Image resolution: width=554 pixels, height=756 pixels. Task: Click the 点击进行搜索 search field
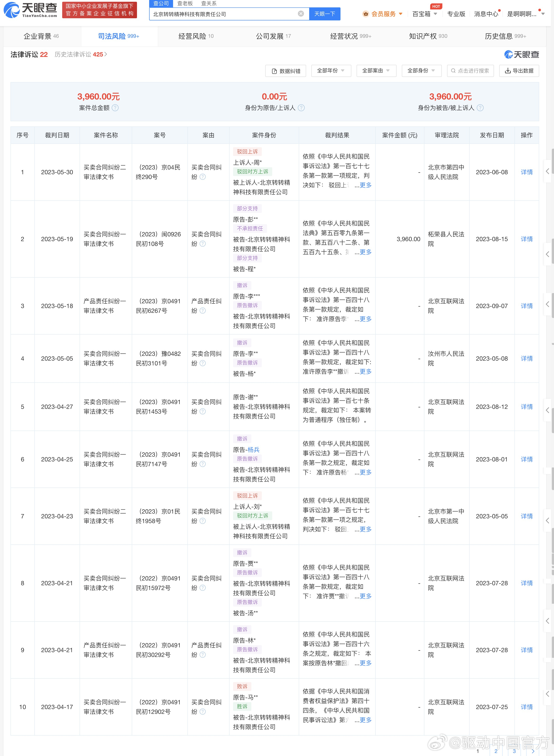[x=470, y=71]
